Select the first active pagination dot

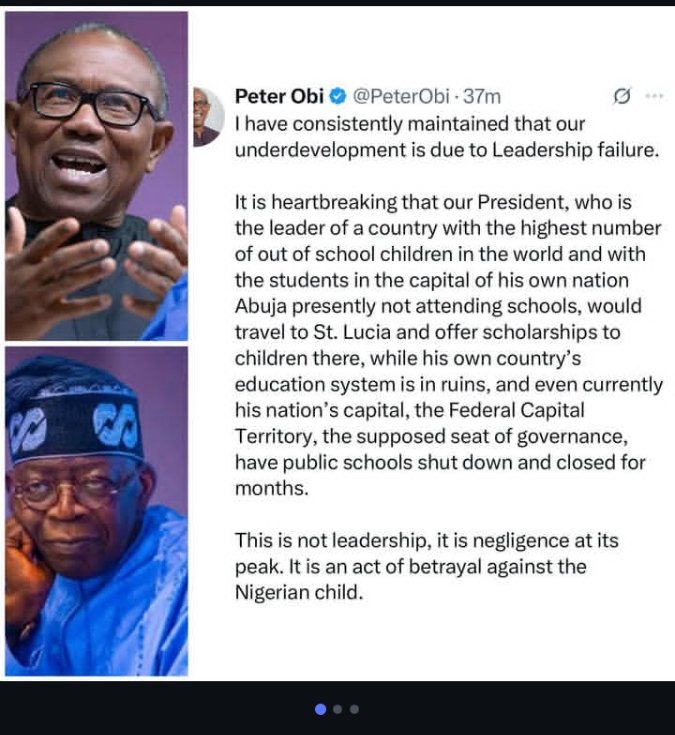(320, 709)
